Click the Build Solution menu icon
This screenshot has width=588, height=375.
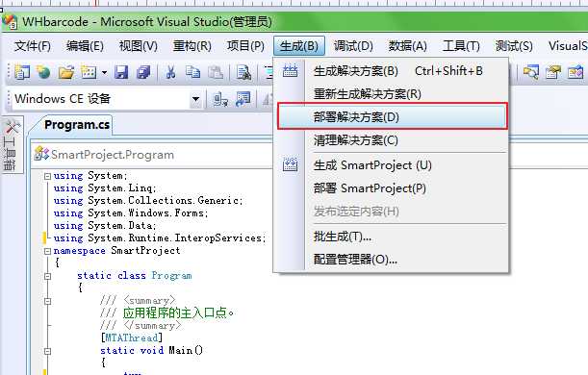click(x=290, y=70)
